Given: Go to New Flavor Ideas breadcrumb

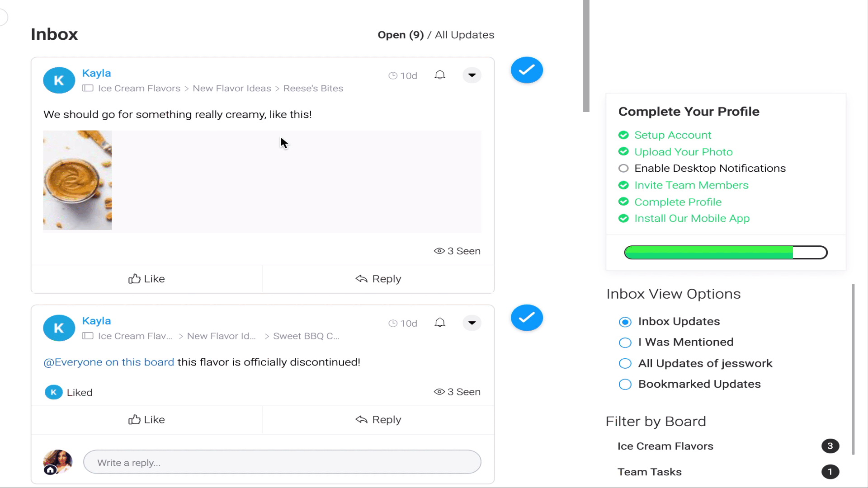Looking at the screenshot, I should (232, 88).
